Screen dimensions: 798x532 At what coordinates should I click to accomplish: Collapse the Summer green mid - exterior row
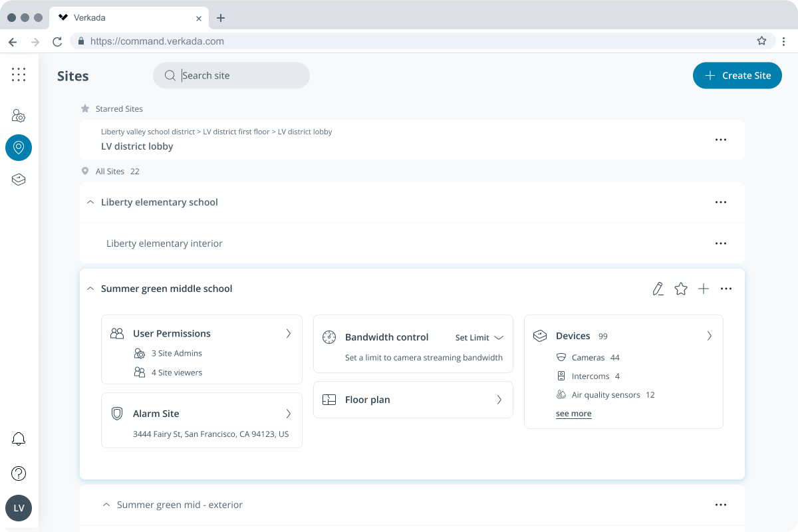(106, 505)
